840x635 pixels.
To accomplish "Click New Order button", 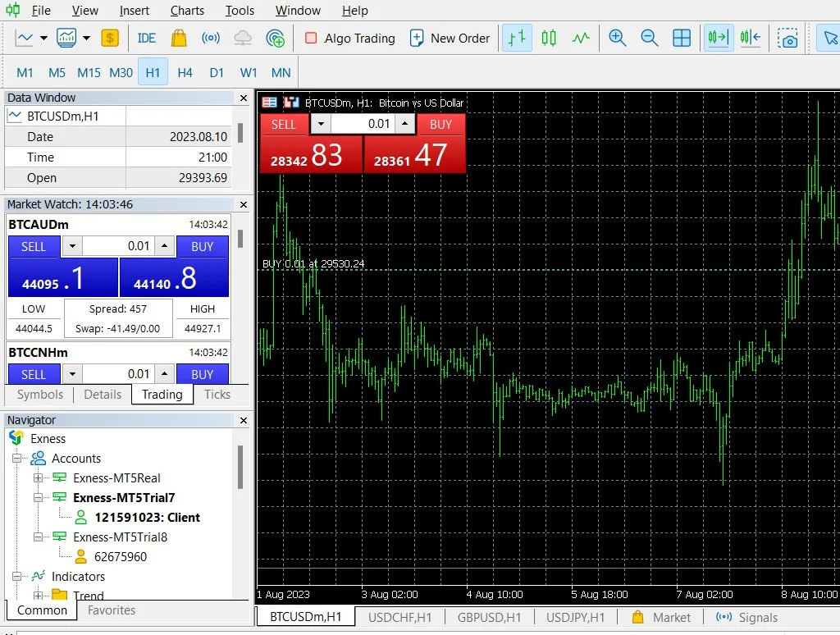I will pyautogui.click(x=450, y=38).
